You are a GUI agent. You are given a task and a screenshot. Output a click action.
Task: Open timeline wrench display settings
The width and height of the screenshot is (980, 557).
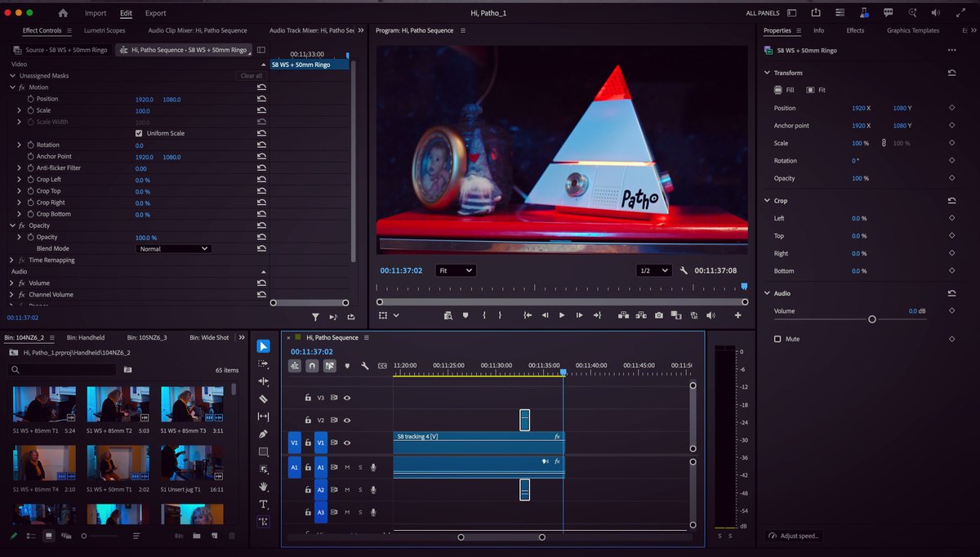(364, 366)
